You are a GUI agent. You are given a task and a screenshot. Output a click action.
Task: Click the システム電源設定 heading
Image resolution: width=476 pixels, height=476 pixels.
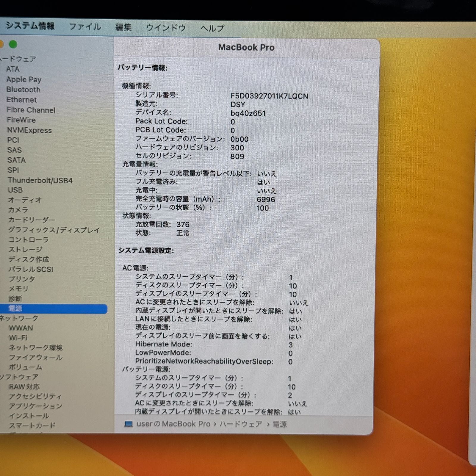point(146,250)
